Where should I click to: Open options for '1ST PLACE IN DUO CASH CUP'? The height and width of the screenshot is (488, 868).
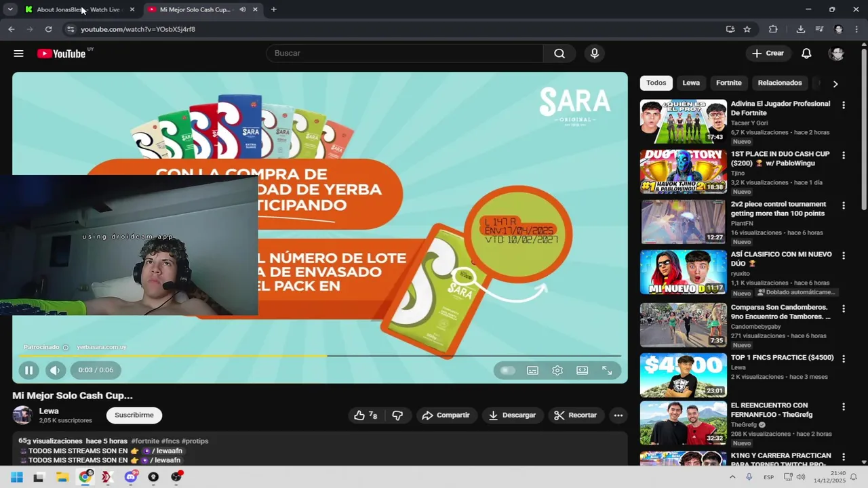pyautogui.click(x=844, y=155)
